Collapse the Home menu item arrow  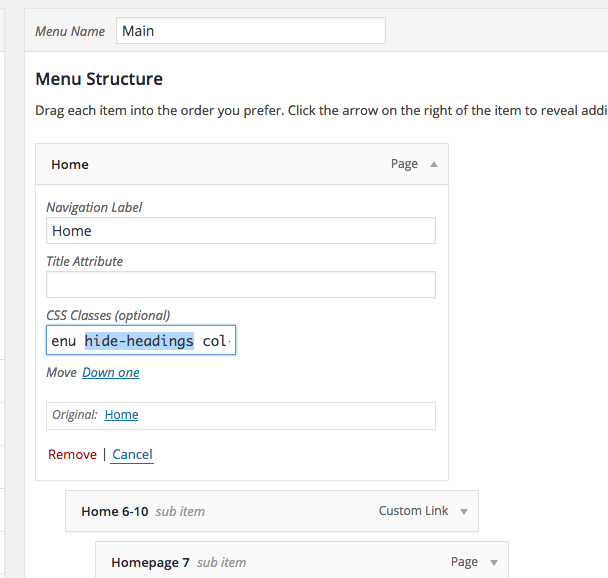(434, 164)
